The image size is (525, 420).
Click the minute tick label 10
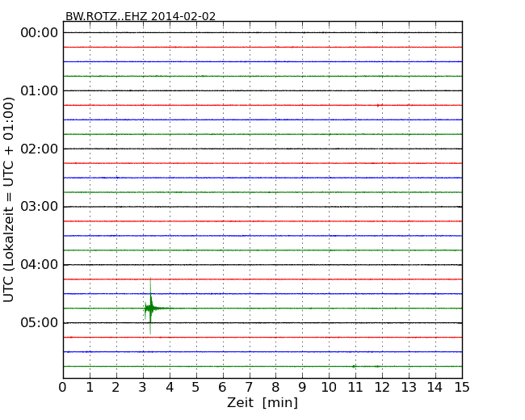tap(329, 388)
